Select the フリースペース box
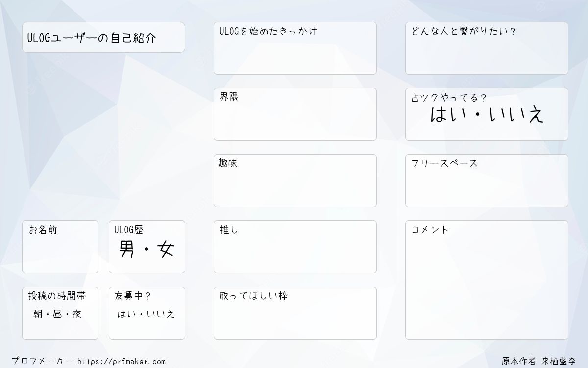This screenshot has width=588, height=368. point(487,181)
